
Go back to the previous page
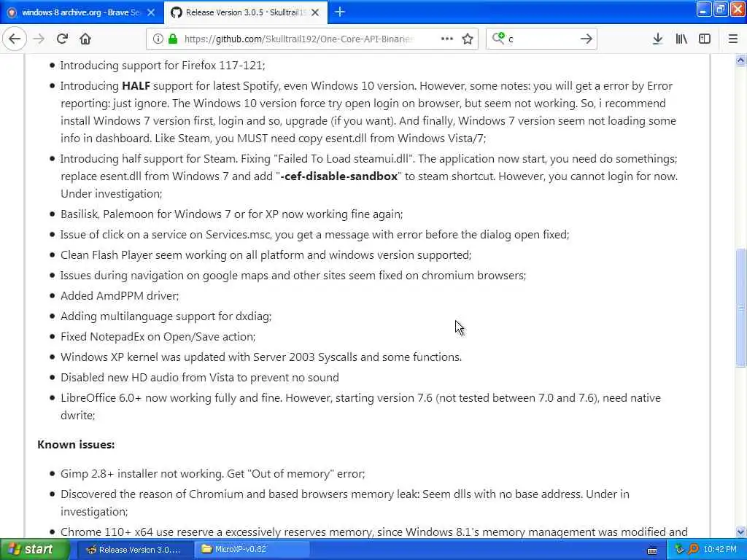click(15, 39)
